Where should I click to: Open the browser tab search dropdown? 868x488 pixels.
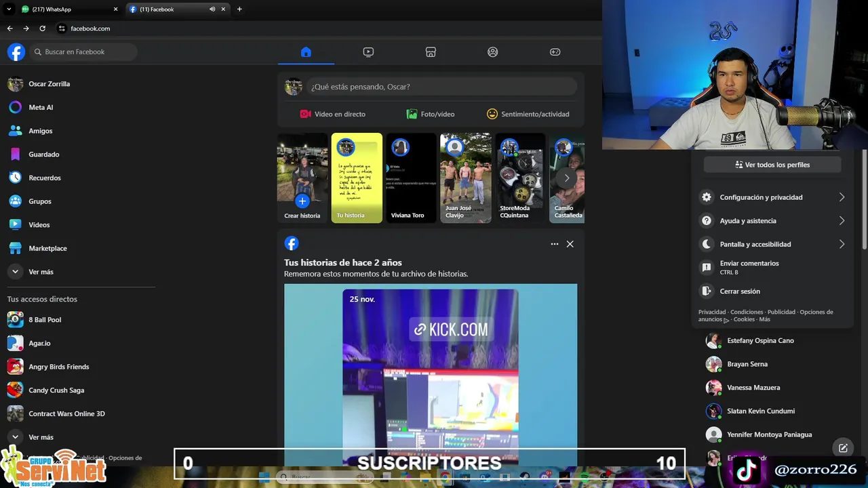click(x=9, y=9)
